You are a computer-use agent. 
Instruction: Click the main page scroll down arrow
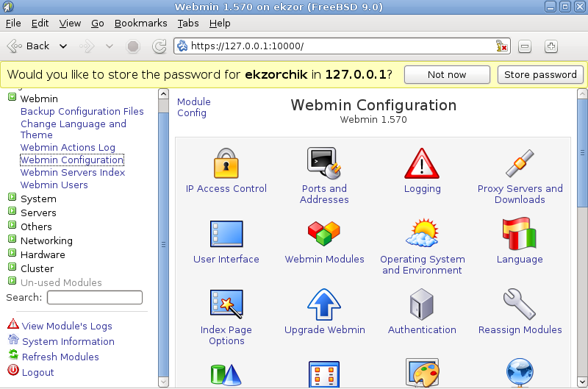pyautogui.click(x=582, y=382)
